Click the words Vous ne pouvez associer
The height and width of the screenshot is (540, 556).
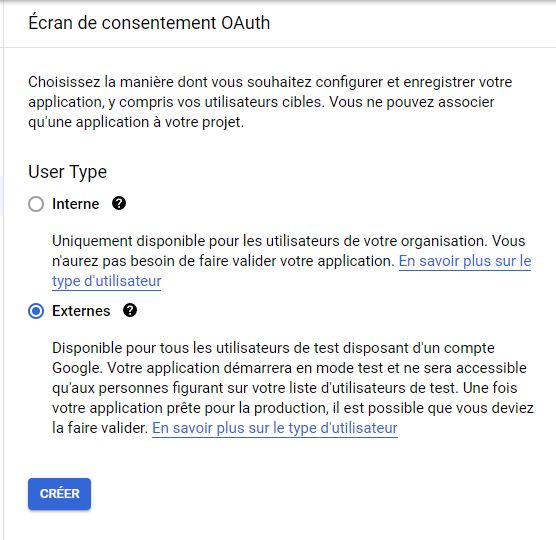coord(412,102)
